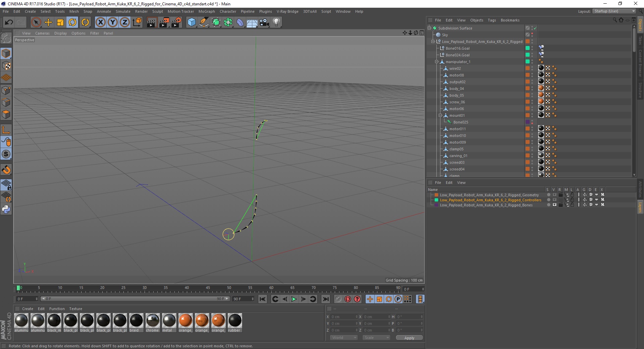Toggle the Y axis lock

tap(113, 22)
